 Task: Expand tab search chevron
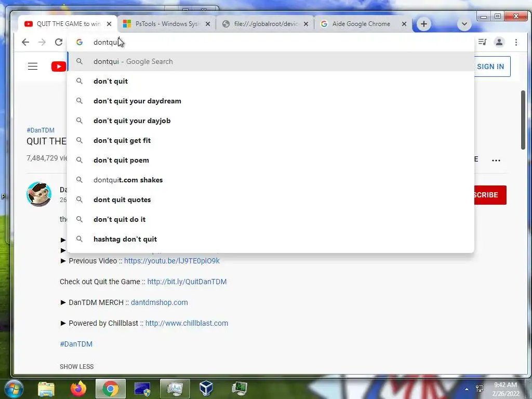pyautogui.click(x=464, y=24)
